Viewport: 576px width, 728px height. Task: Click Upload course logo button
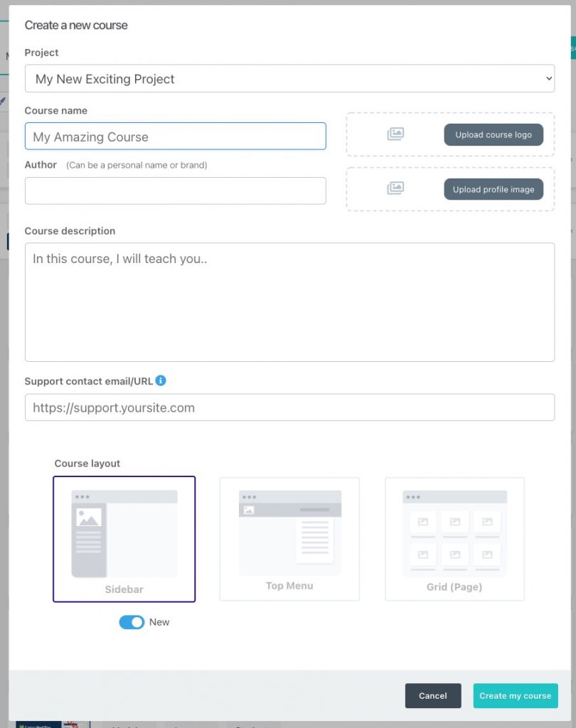point(494,134)
